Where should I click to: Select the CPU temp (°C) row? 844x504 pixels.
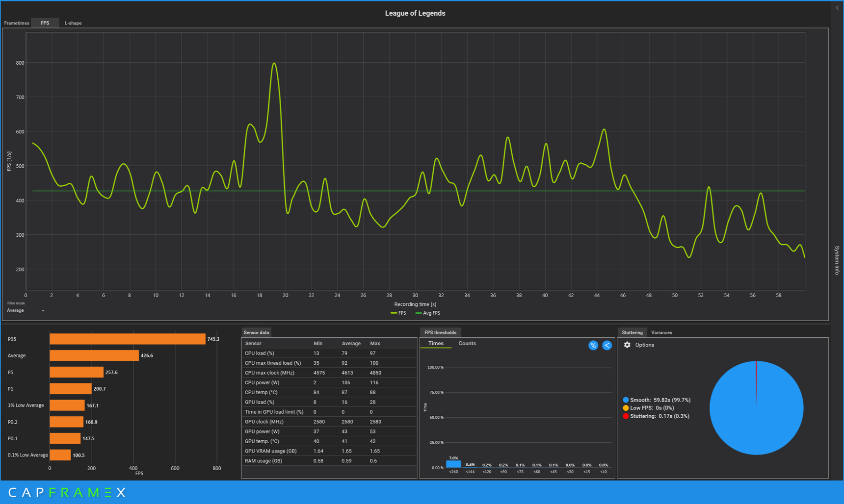[329, 392]
